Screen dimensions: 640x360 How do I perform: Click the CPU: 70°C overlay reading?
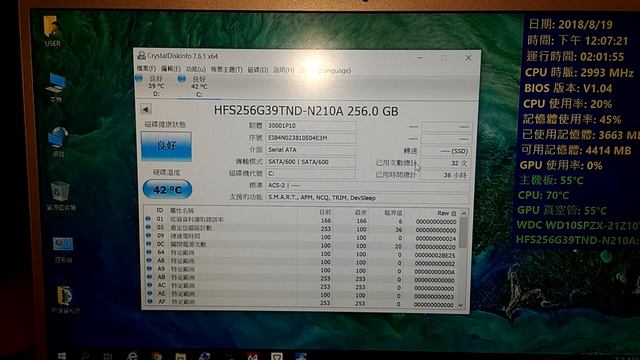pos(543,196)
